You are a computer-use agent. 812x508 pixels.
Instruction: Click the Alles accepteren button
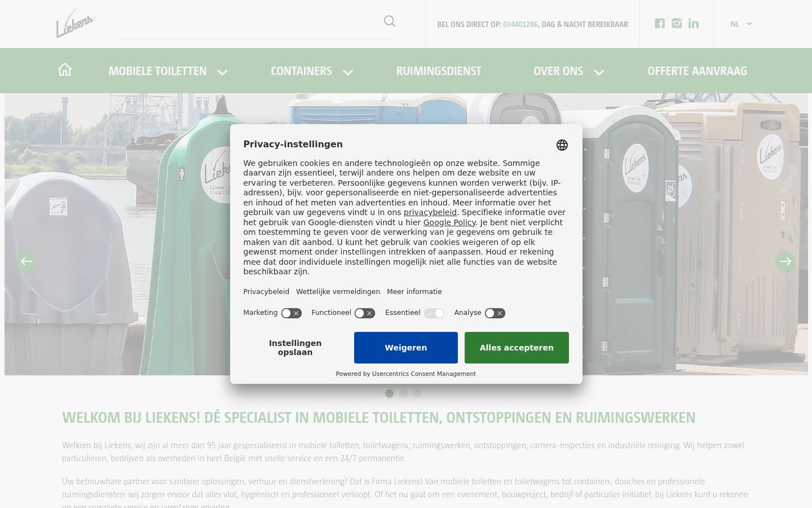click(517, 348)
